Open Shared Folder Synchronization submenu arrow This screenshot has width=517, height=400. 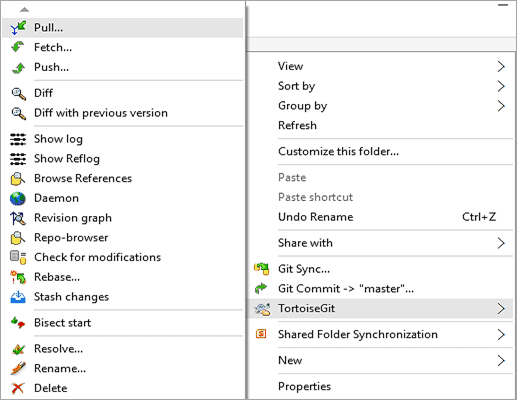(x=501, y=334)
